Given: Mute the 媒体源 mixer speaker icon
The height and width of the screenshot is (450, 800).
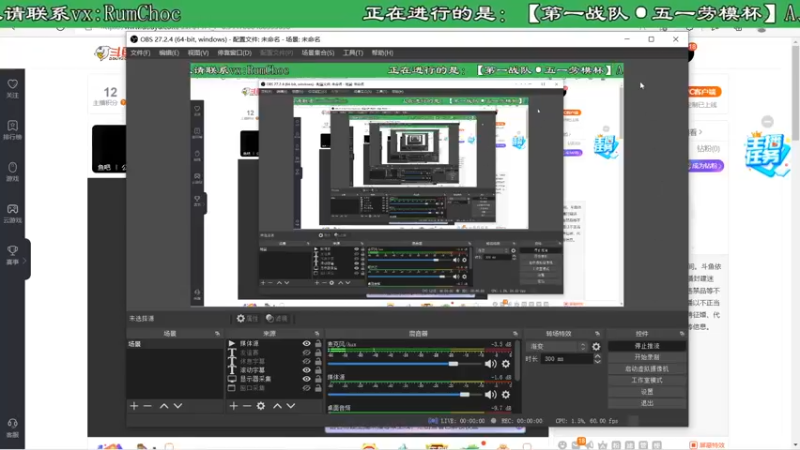Looking at the screenshot, I should click(x=490, y=394).
